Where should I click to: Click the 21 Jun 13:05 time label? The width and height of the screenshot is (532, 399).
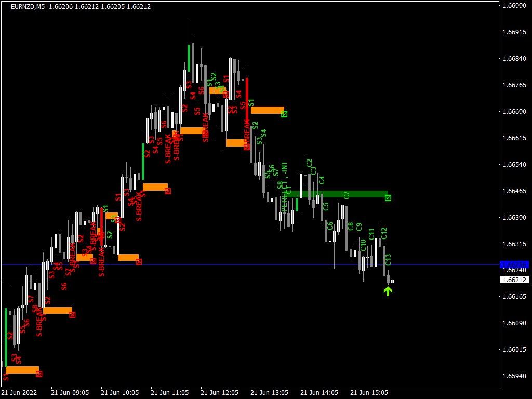pyautogui.click(x=268, y=392)
